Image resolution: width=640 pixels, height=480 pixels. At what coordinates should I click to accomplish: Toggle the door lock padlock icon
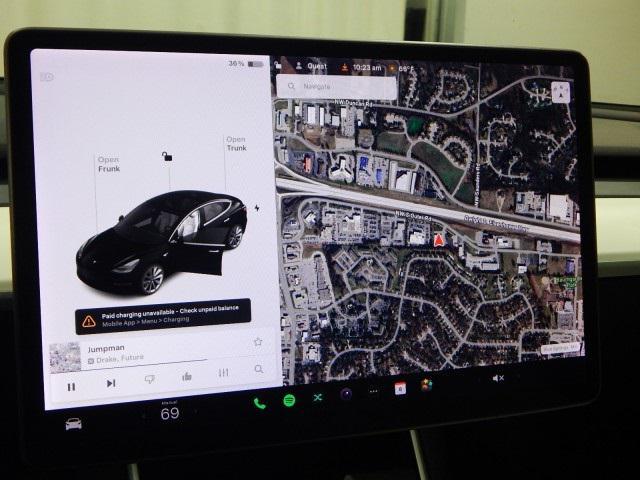[x=167, y=156]
